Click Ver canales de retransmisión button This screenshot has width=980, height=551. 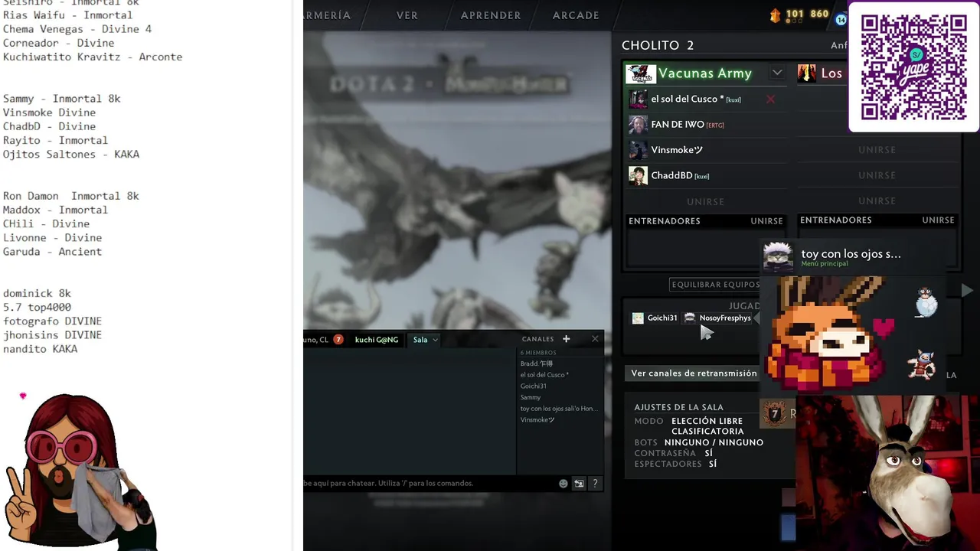pyautogui.click(x=694, y=373)
